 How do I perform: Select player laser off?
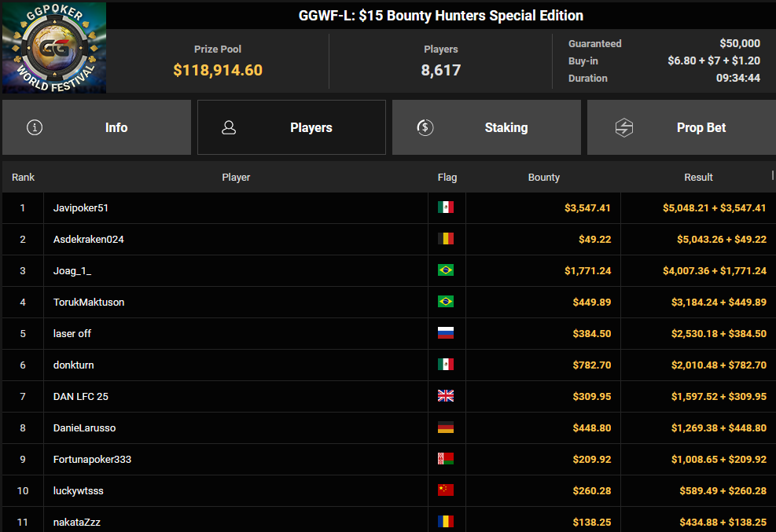(72, 334)
